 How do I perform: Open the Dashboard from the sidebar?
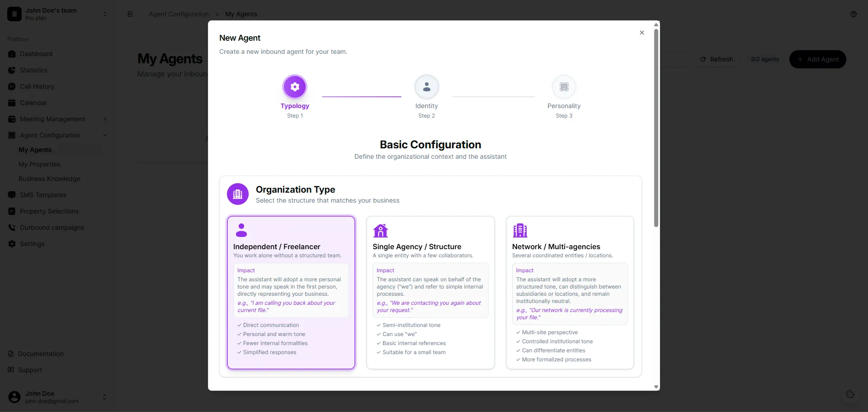36,54
